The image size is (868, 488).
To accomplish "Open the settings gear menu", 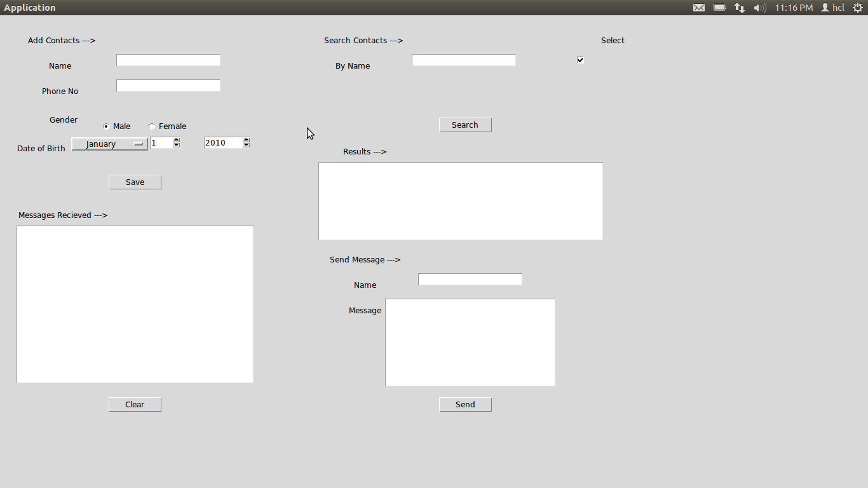I will click(x=858, y=7).
